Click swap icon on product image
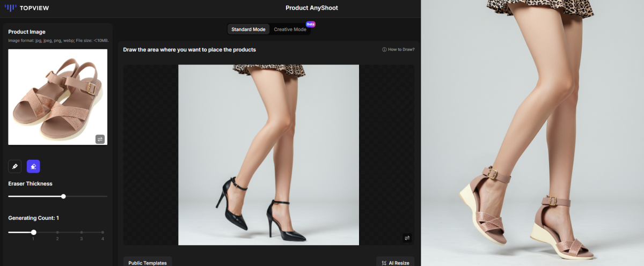644x266 pixels. (100, 139)
